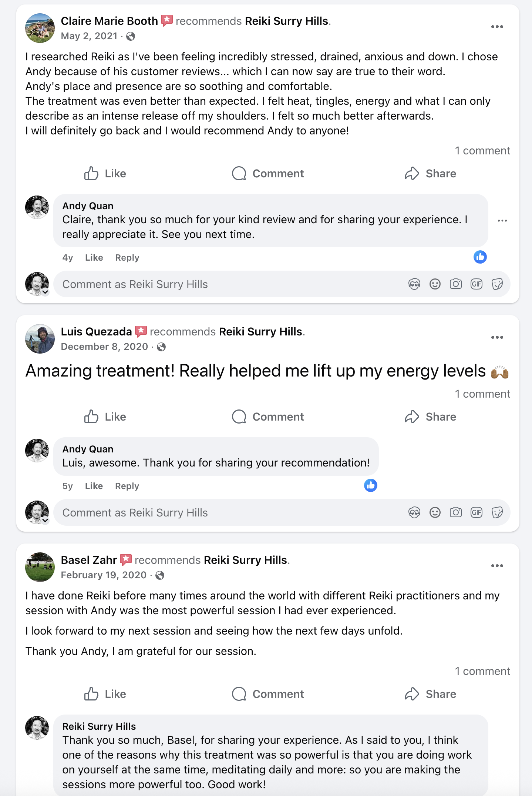The image size is (532, 796).
Task: Open options menu on Luis Quezada's post
Action: pyautogui.click(x=497, y=337)
